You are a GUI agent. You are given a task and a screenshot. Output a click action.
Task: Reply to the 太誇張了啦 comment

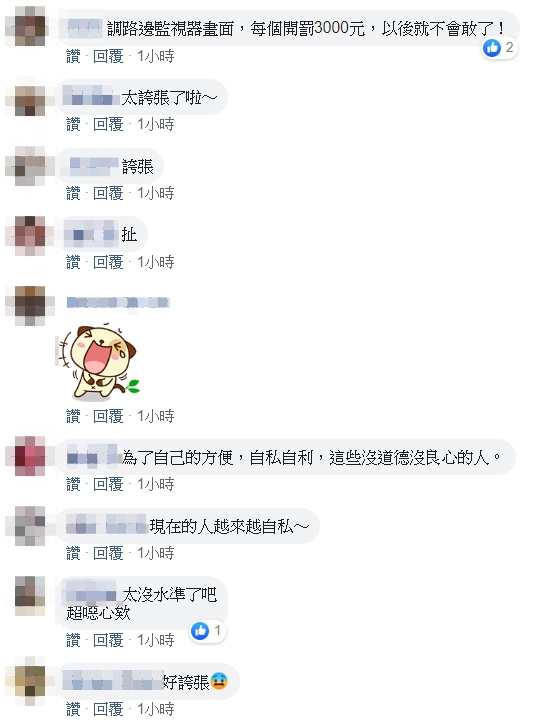(108, 124)
